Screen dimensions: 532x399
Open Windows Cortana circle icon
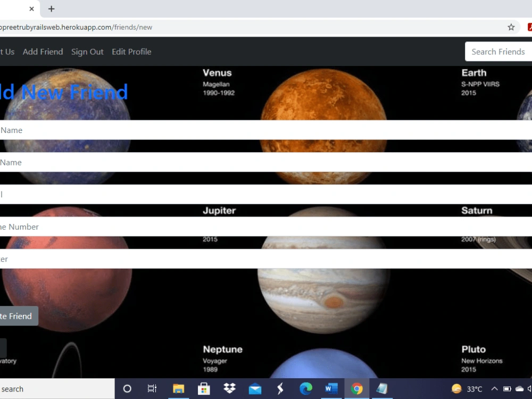point(127,388)
